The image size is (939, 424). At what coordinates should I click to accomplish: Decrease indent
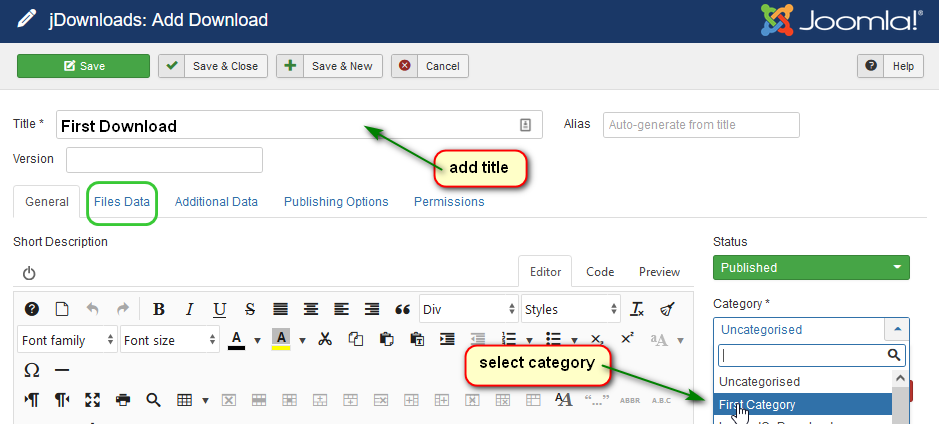coord(478,340)
